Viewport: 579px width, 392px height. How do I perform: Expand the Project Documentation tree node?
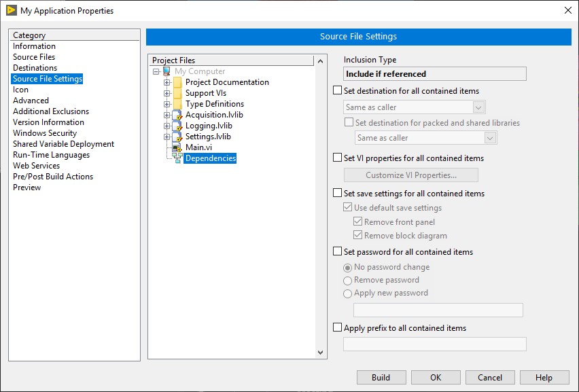click(166, 82)
